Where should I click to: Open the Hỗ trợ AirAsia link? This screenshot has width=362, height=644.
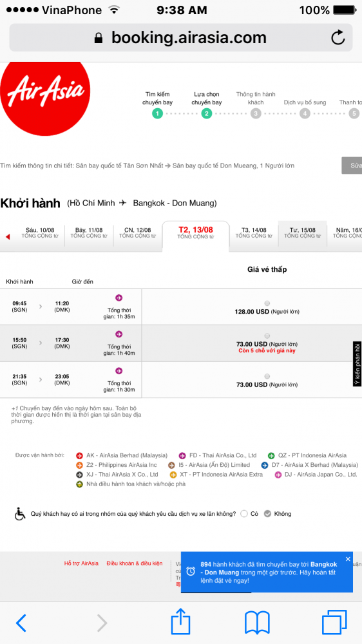point(81,563)
